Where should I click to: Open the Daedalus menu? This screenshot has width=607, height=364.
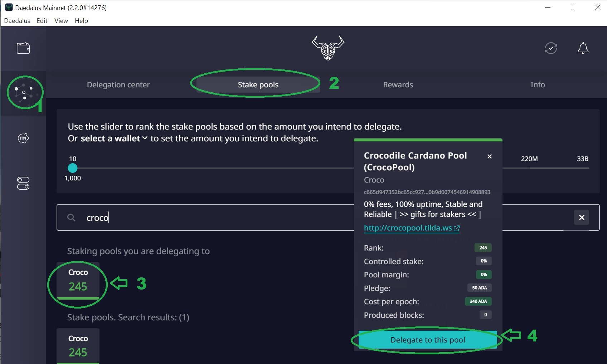[17, 21]
